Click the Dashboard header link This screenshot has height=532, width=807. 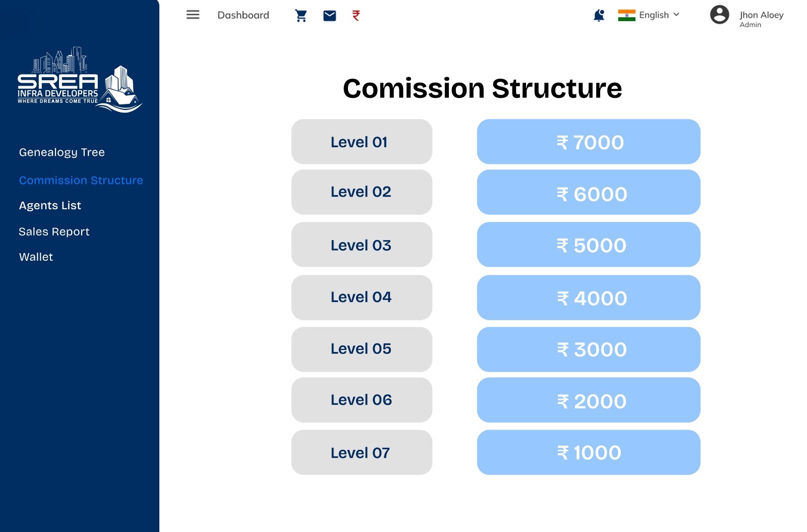click(243, 15)
